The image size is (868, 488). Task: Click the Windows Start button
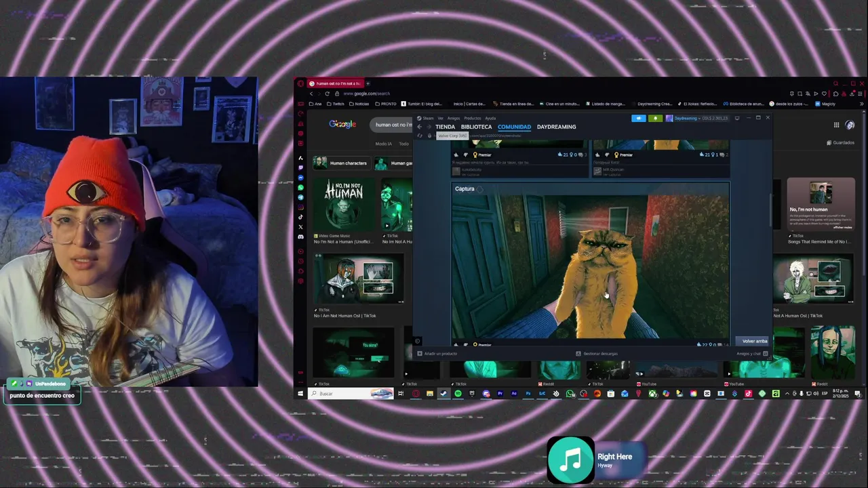pos(300,394)
